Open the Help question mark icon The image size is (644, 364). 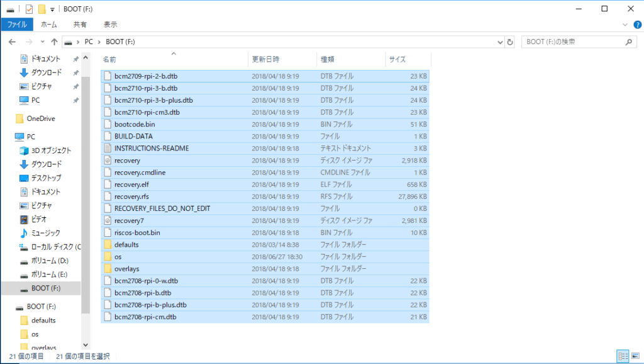pos(636,25)
